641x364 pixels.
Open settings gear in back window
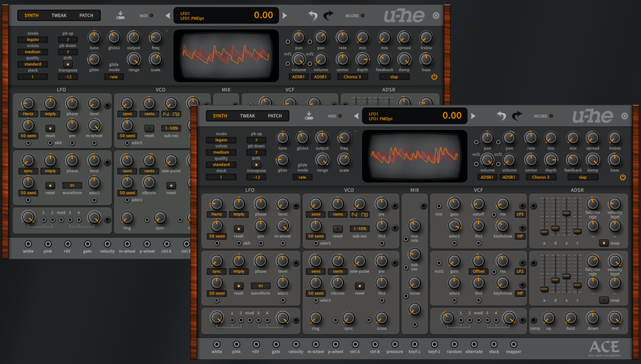[436, 16]
